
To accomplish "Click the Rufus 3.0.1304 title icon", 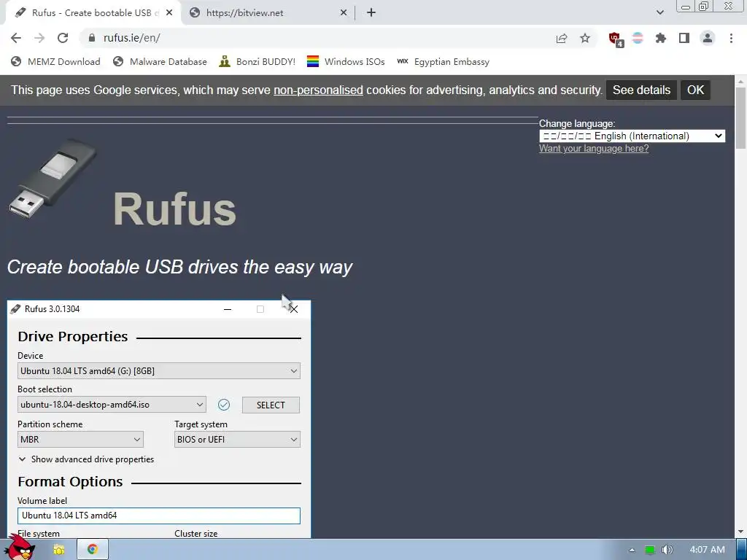I will (x=15, y=309).
